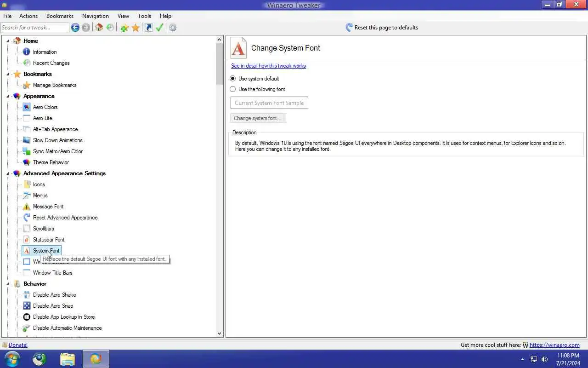Collapse the Appearance tree node
This screenshot has height=368, width=588.
coord(8,96)
